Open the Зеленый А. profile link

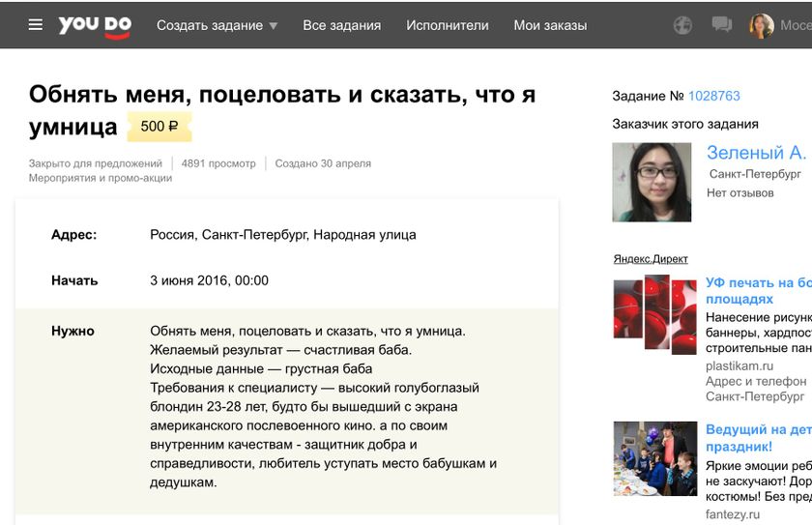(756, 153)
